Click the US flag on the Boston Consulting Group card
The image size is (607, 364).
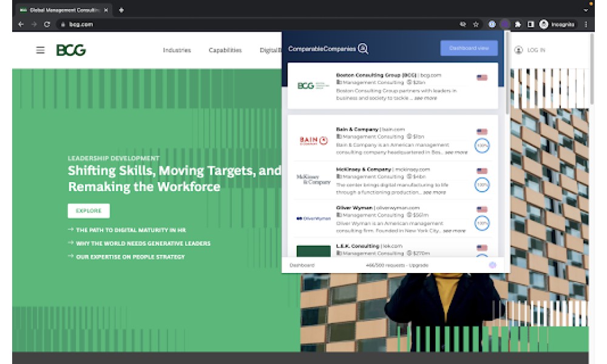(x=482, y=78)
